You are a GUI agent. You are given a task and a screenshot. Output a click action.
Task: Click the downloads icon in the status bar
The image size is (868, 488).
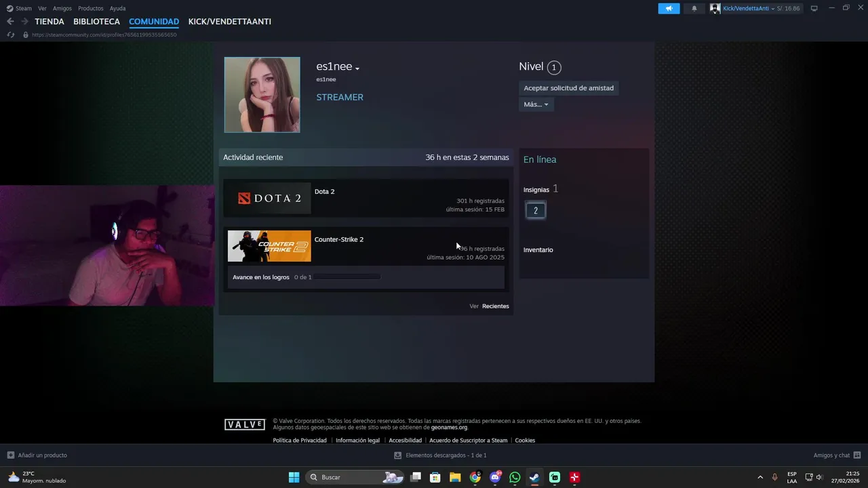coord(397,455)
